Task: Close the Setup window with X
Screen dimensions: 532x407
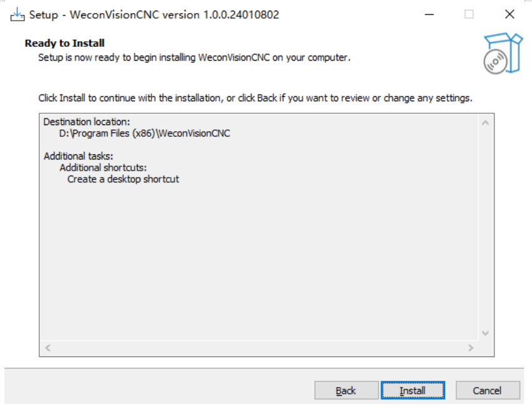Action: (509, 14)
